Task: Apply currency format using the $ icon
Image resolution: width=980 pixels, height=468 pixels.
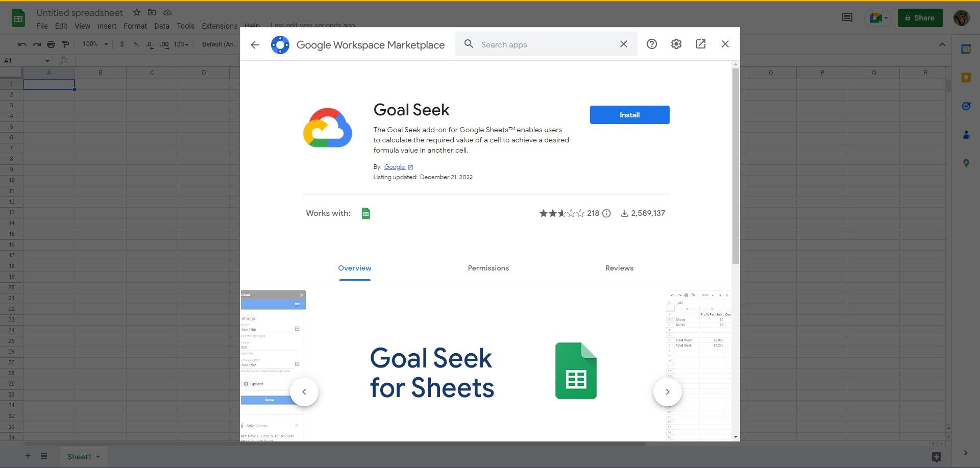Action: pos(121,44)
